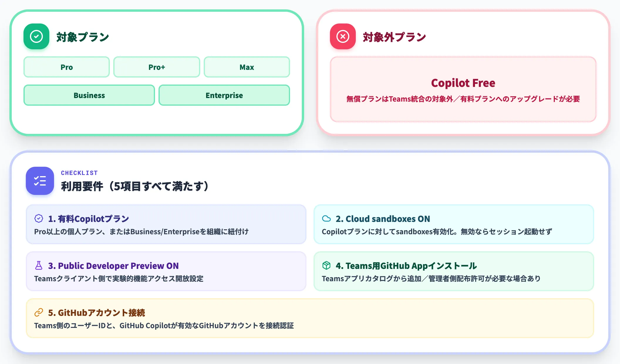Click the green checkmark icon beside 対象プラン

coord(36,36)
